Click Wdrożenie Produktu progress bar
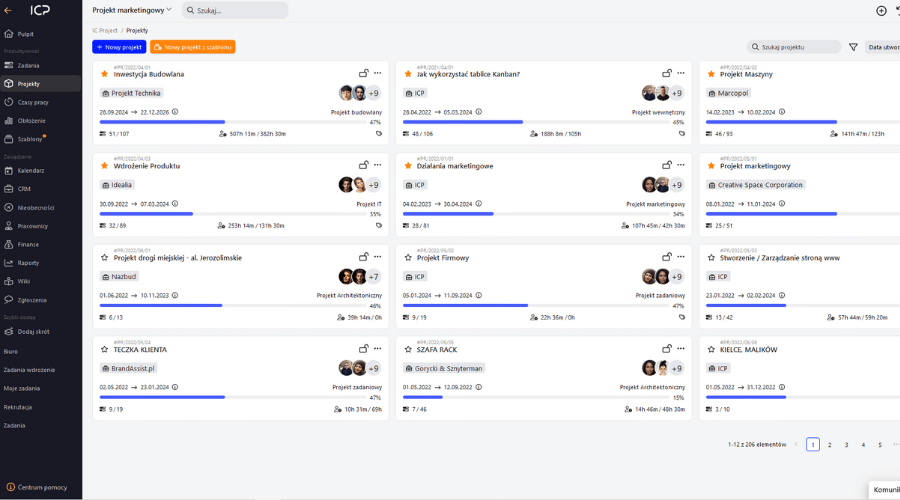Viewport: 900px width, 500px height. [232, 214]
